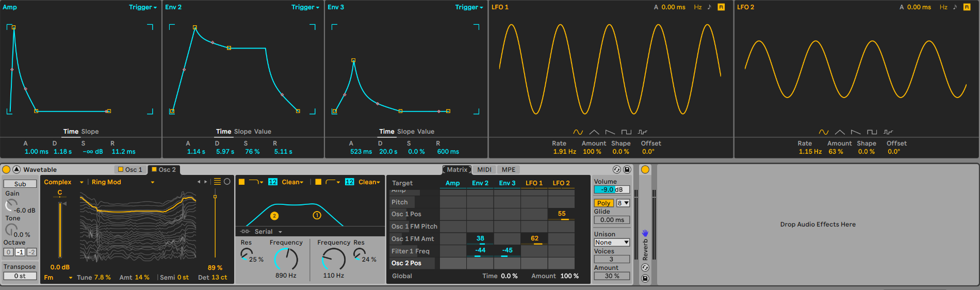Fold the Wavetable device with triangle button
Screen dimensions: 980x290
coord(17,169)
